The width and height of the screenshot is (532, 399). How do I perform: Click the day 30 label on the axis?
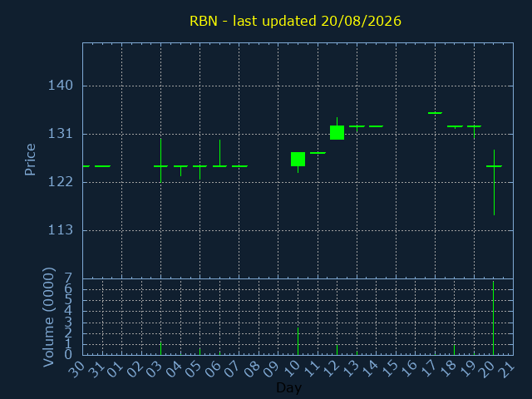tap(76, 369)
